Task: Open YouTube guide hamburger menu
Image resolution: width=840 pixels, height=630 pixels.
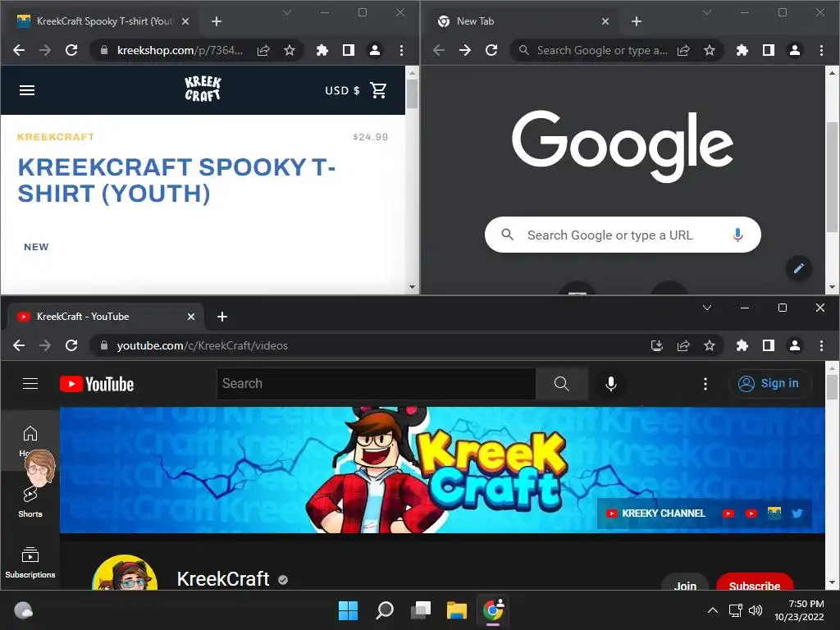Action: click(x=30, y=384)
